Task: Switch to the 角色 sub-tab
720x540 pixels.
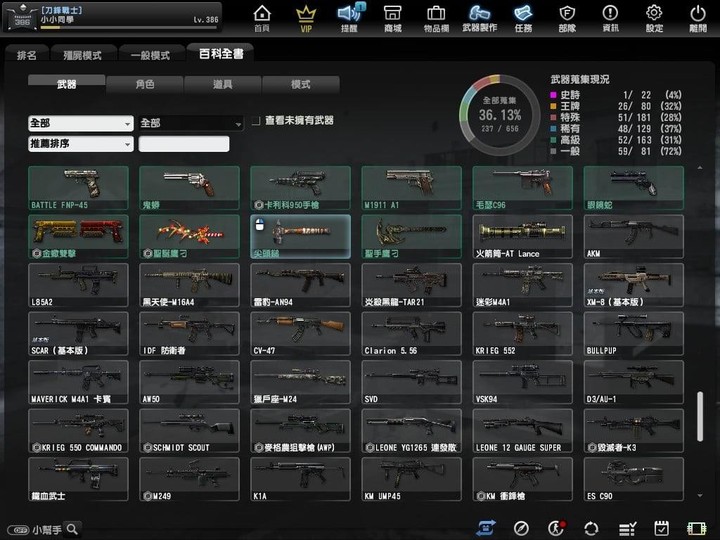Action: tap(144, 85)
